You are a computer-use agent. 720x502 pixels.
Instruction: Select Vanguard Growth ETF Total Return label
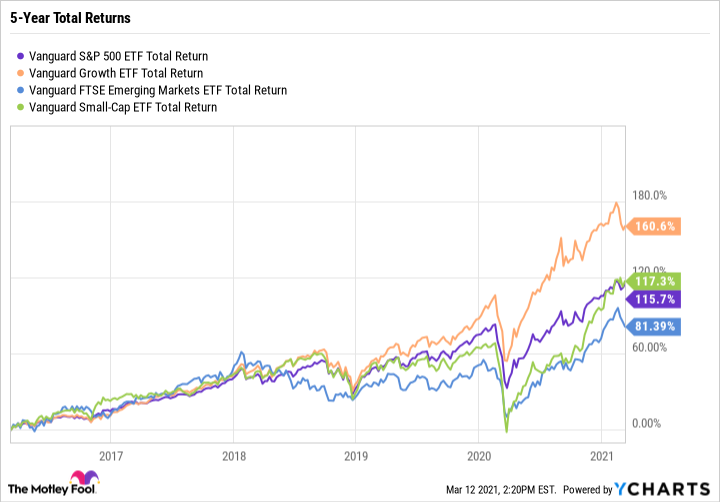116,73
